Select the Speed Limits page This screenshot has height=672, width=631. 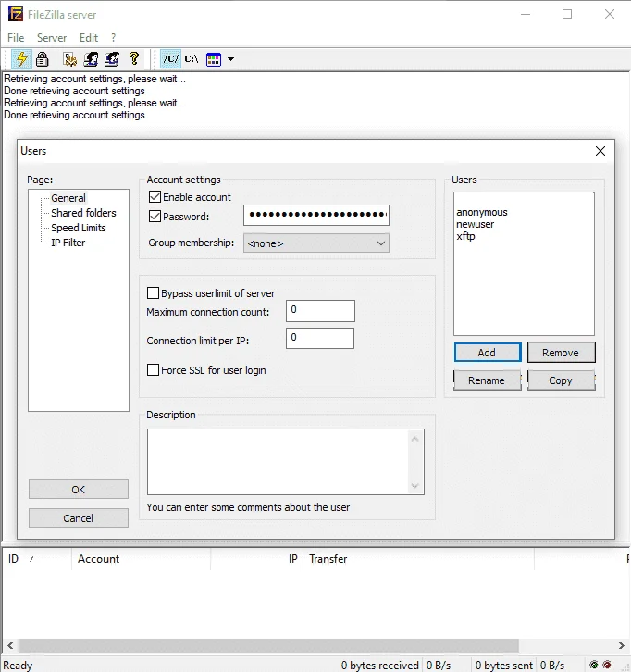click(x=79, y=228)
